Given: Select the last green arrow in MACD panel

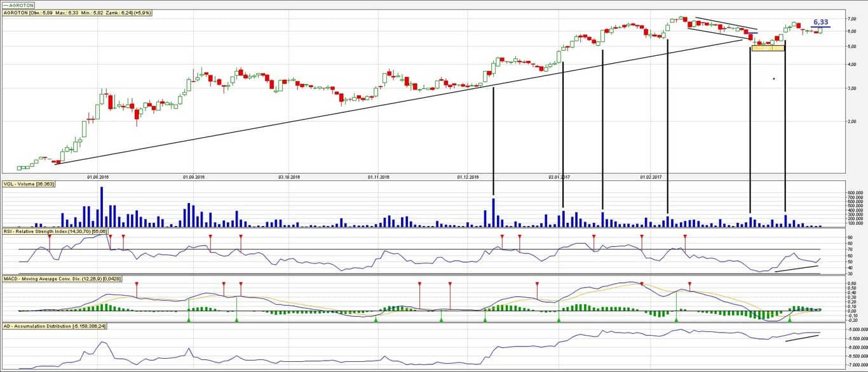Looking at the screenshot, I should click(789, 319).
